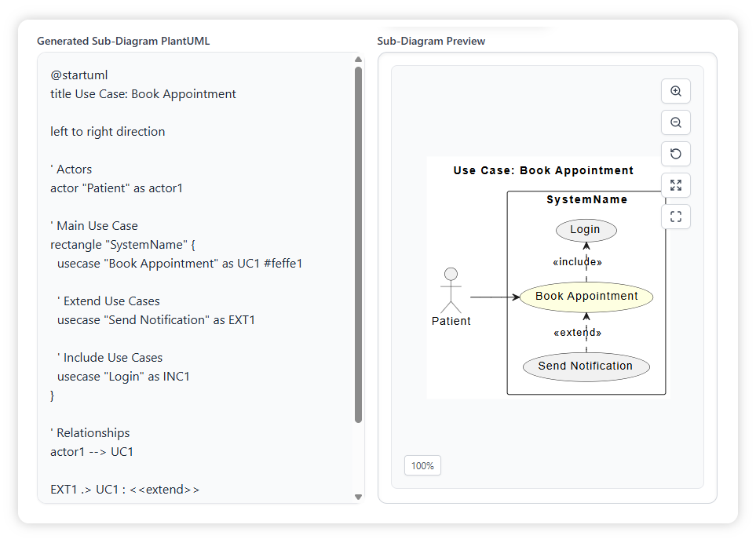Open fullscreen with the corner-brackets icon
The image size is (756, 543).
click(675, 217)
